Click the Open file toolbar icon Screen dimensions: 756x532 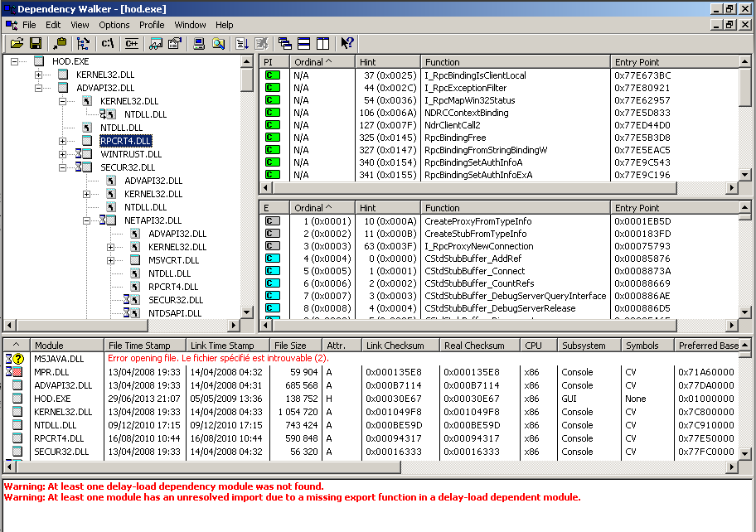click(x=16, y=43)
